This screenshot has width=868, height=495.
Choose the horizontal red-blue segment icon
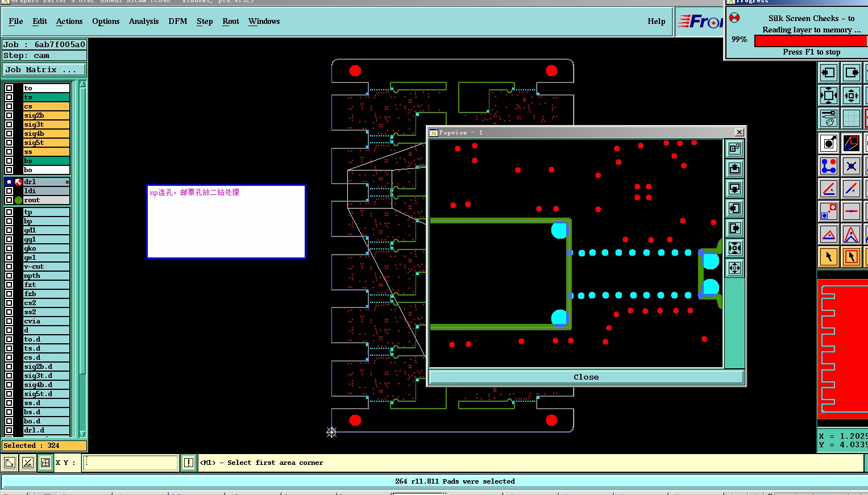click(852, 211)
